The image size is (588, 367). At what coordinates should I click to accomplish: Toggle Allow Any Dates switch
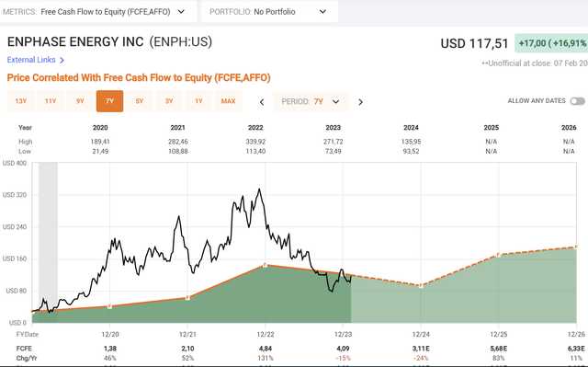(x=578, y=101)
